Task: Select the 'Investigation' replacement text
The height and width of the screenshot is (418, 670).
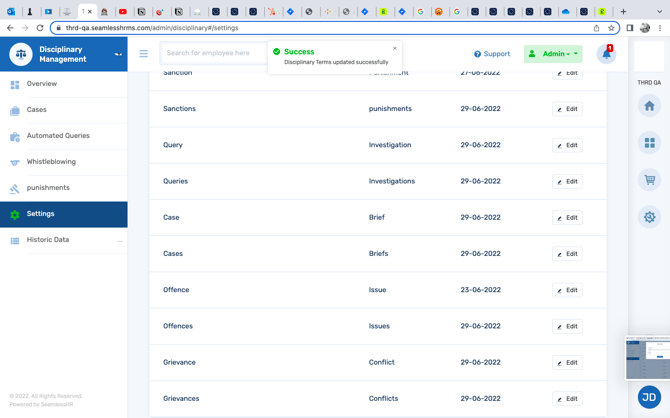Action: 390,145
